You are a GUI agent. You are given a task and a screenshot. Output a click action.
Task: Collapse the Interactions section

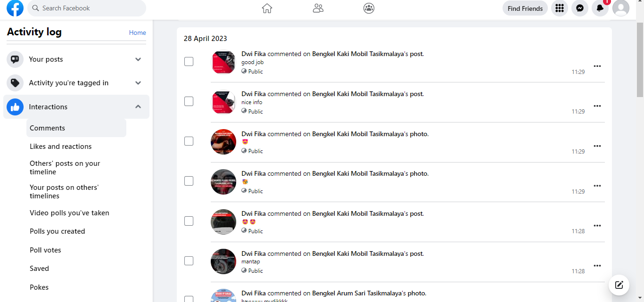[138, 107]
